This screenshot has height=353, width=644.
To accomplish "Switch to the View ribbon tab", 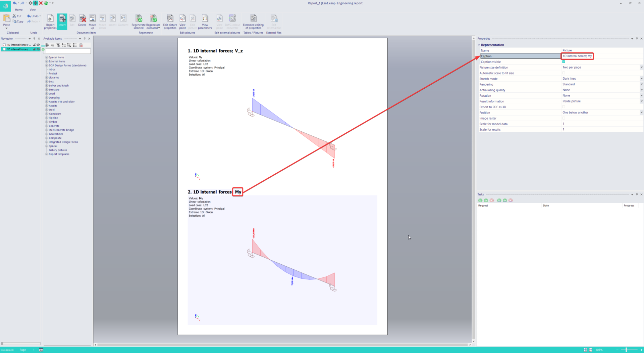I will tap(33, 10).
